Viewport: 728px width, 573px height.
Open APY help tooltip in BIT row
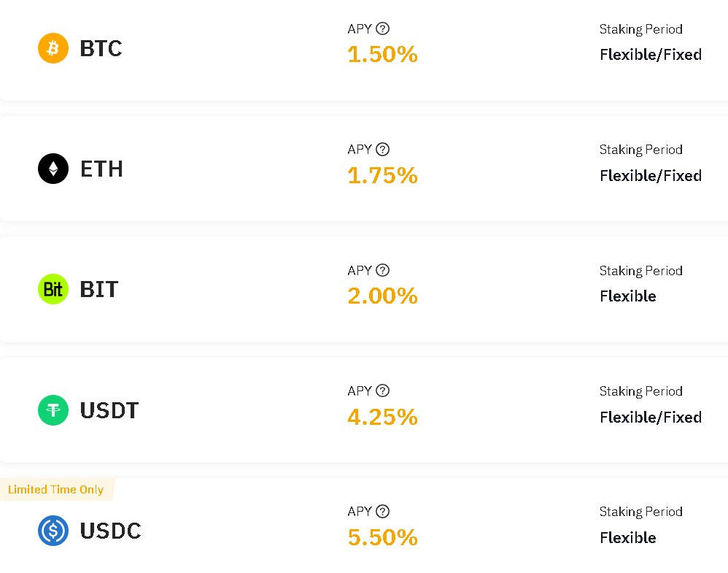pos(382,270)
